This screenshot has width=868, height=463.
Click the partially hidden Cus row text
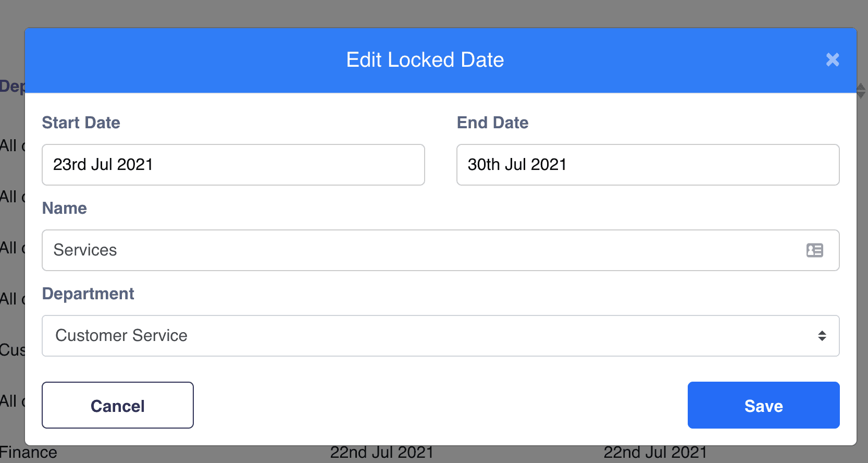tap(11, 349)
